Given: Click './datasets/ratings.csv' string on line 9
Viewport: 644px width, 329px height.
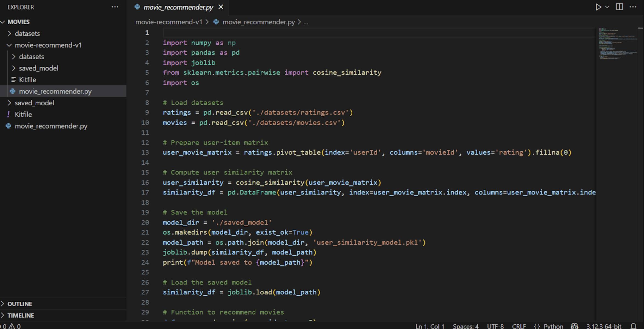Looking at the screenshot, I should tap(300, 112).
